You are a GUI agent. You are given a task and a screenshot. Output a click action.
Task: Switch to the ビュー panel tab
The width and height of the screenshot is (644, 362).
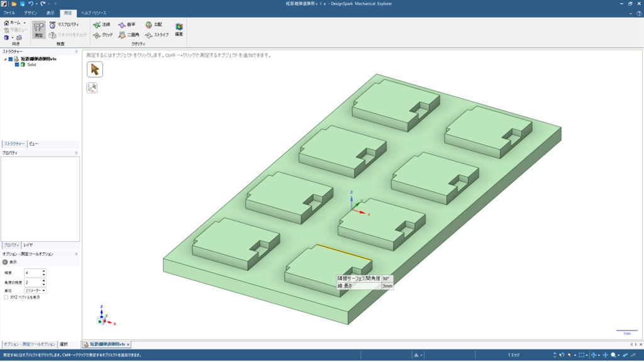click(34, 144)
